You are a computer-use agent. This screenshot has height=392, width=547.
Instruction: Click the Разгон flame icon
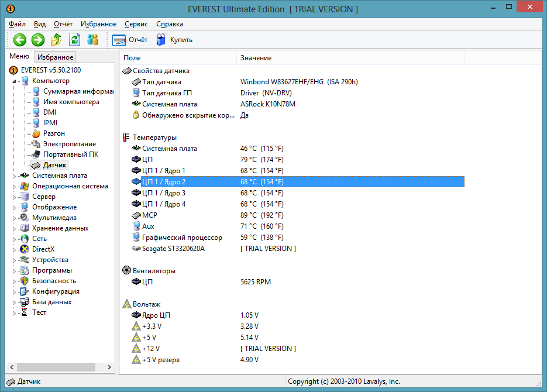coord(36,133)
